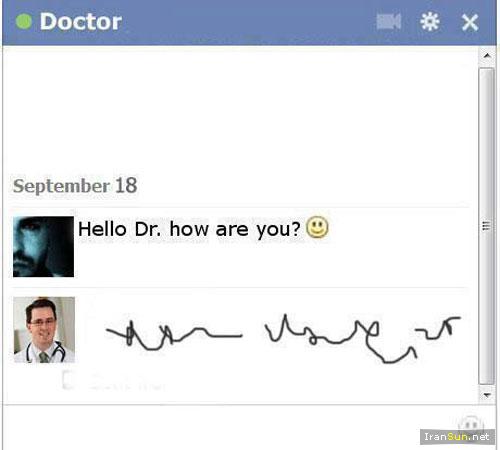Click the doctor's profile picture with stethoscope
Image resolution: width=500 pixels, height=450 pixels.
click(44, 330)
